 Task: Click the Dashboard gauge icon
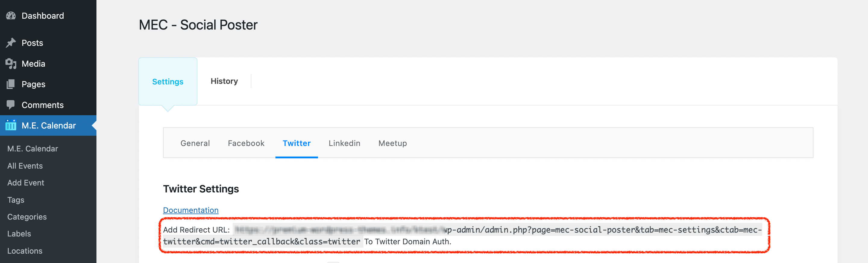(11, 15)
